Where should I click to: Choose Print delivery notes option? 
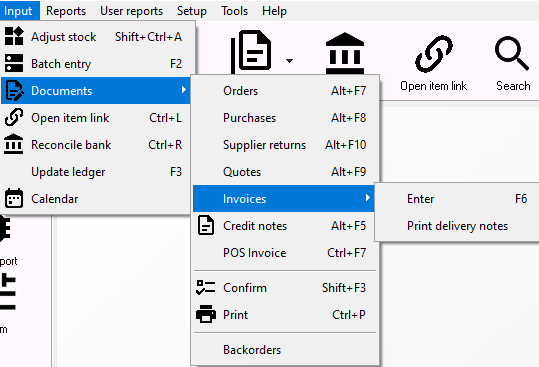pyautogui.click(x=457, y=225)
